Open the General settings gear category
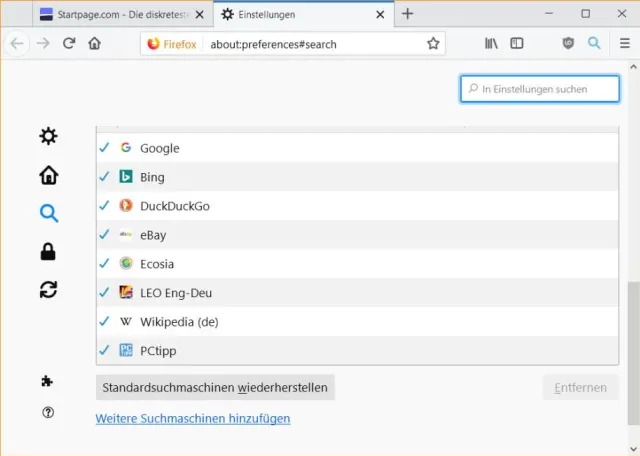The width and height of the screenshot is (640, 456). [x=48, y=136]
